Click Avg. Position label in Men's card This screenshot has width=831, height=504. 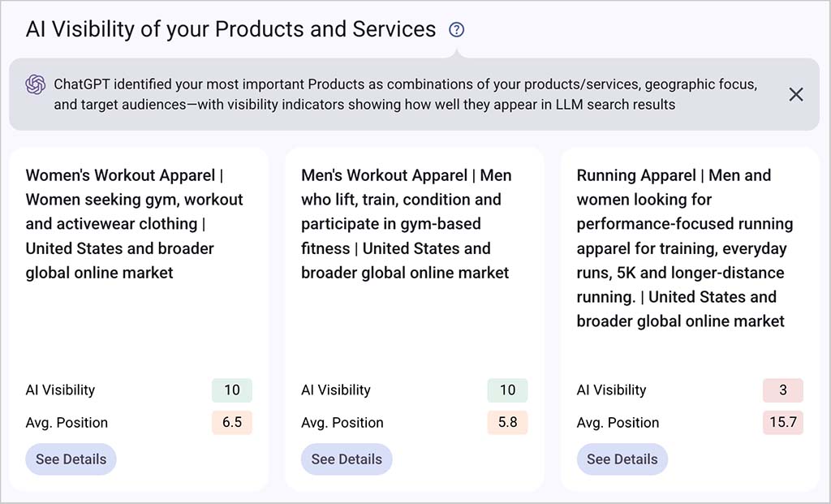click(342, 422)
